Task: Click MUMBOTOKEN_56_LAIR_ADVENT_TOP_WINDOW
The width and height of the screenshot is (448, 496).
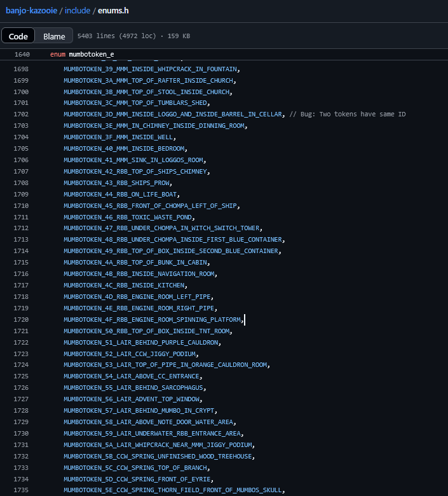Action: click(x=132, y=399)
